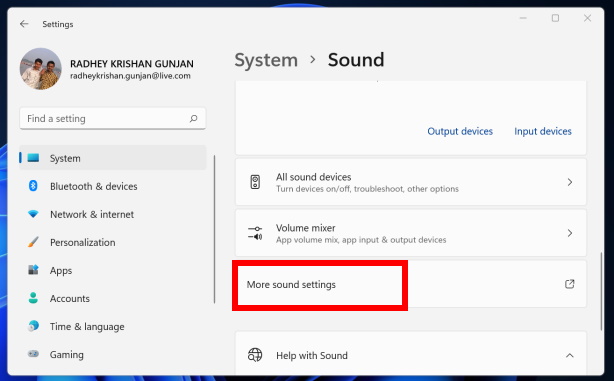Open Network & internet settings

pos(113,214)
